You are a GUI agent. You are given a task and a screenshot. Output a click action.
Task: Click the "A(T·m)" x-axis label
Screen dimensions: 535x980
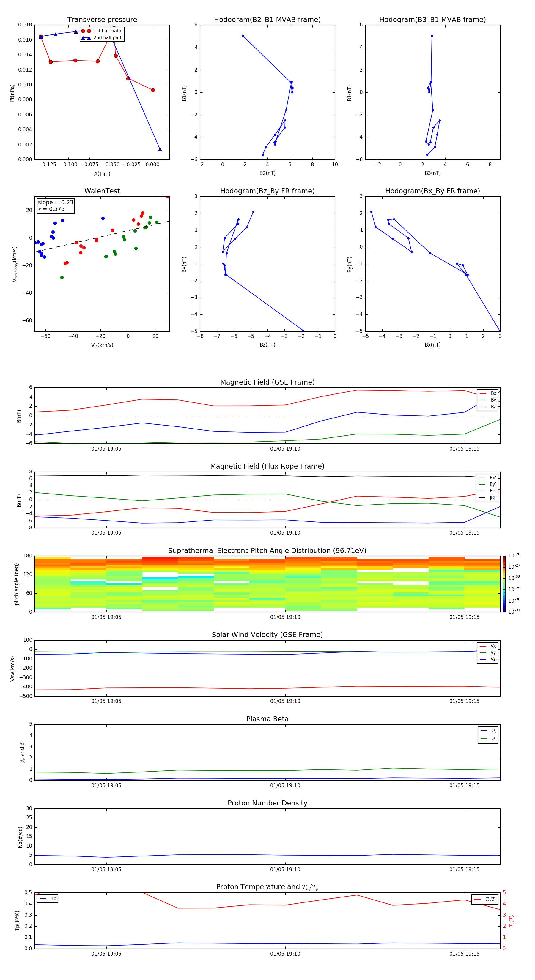tap(102, 174)
